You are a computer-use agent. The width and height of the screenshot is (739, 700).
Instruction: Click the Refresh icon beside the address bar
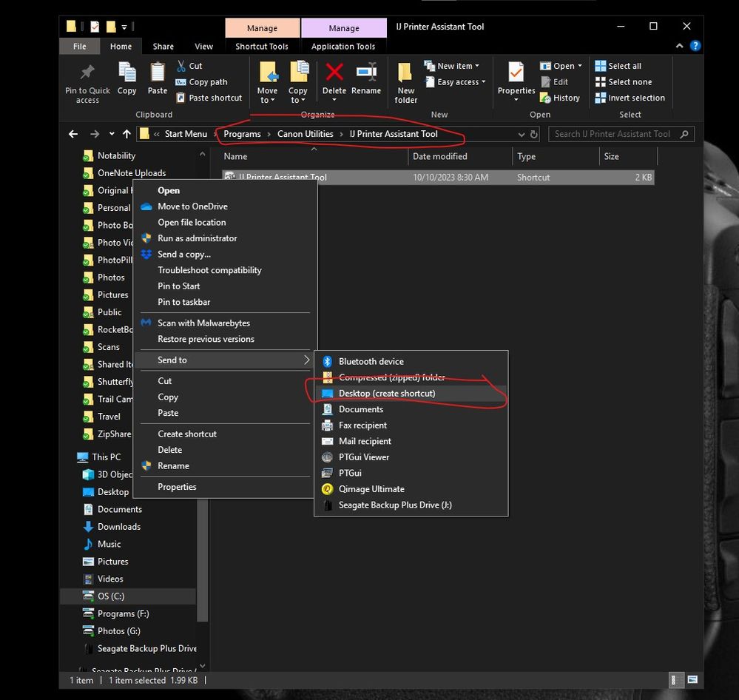pyautogui.click(x=534, y=134)
